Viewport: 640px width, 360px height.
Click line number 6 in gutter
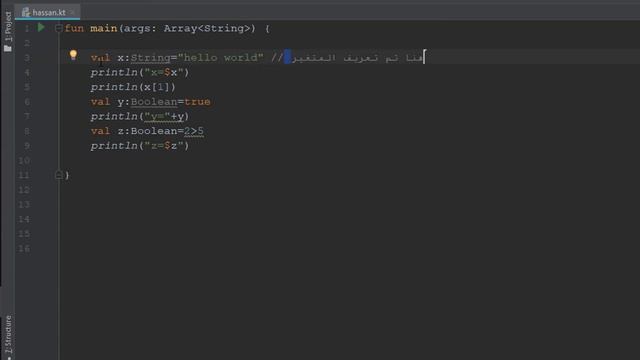pyautogui.click(x=27, y=102)
